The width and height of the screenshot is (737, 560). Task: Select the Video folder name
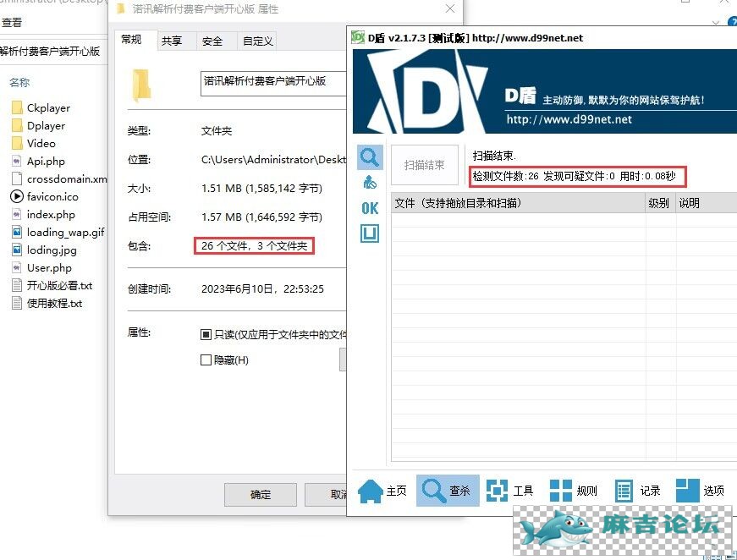click(41, 143)
